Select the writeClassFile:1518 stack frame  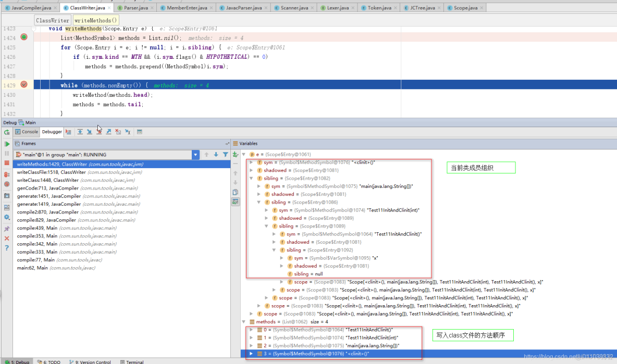coord(51,172)
